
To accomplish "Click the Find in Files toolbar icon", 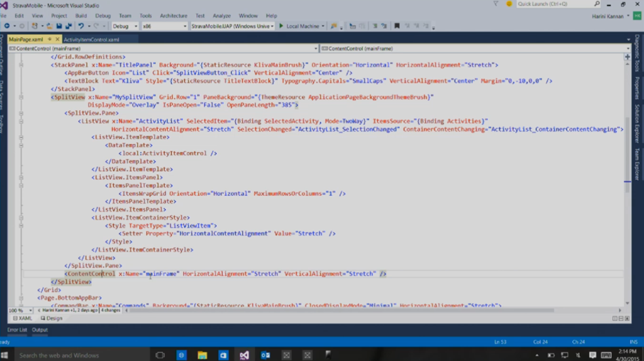I will [333, 26].
